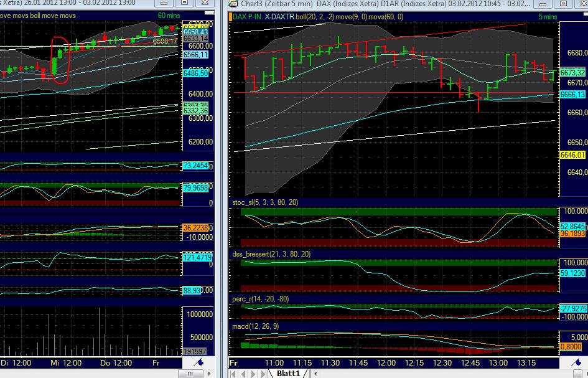Click the 6332,36 price label in left chart
The width and height of the screenshot is (588, 378).
pos(195,111)
